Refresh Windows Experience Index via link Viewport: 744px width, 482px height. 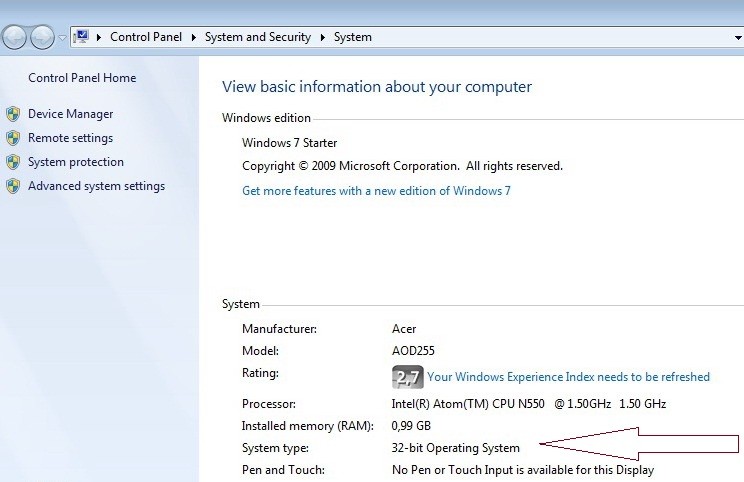(568, 377)
